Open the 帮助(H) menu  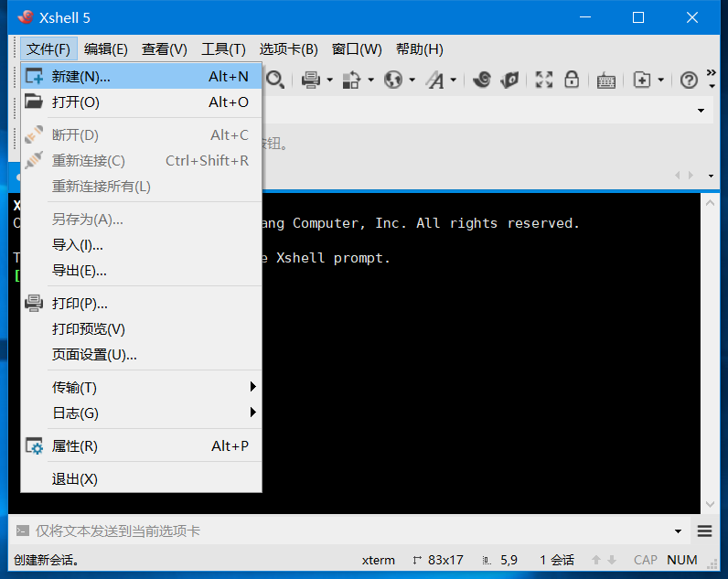[x=419, y=48]
